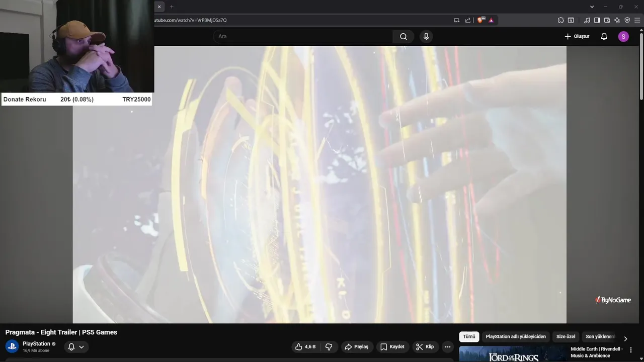Click the Donate Rekoru overlay label
The width and height of the screenshot is (644, 362).
[25, 100]
